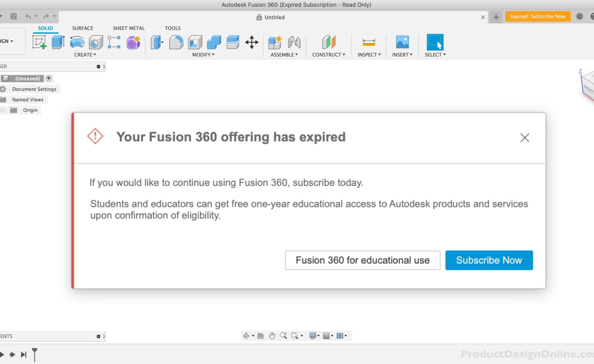Select Named Views folder
The image size is (594, 364).
[28, 99]
